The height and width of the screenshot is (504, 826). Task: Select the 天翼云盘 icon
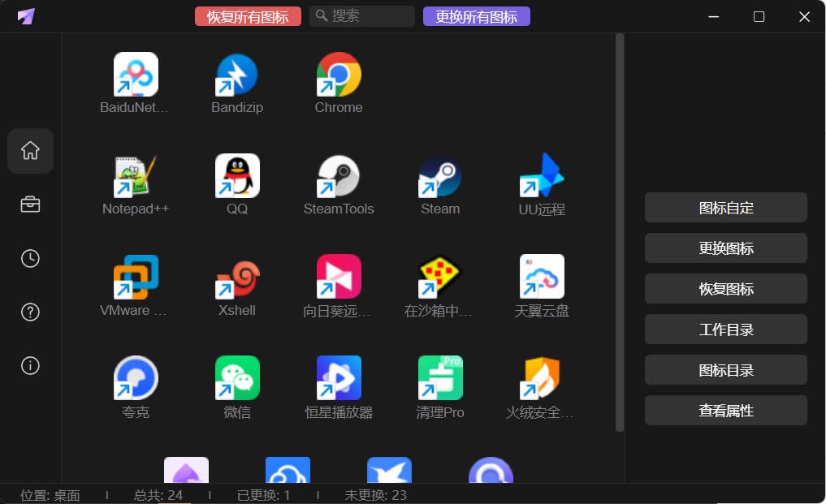541,278
